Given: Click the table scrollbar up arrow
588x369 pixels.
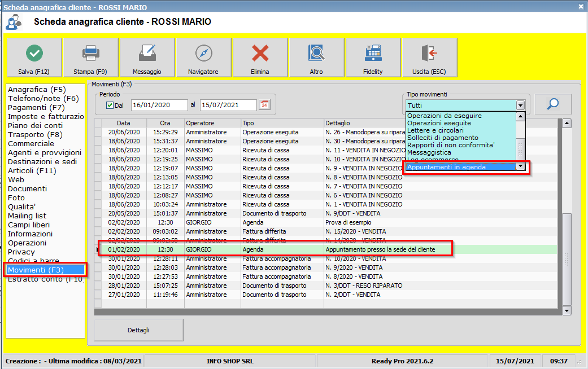Looking at the screenshot, I should click(567, 123).
